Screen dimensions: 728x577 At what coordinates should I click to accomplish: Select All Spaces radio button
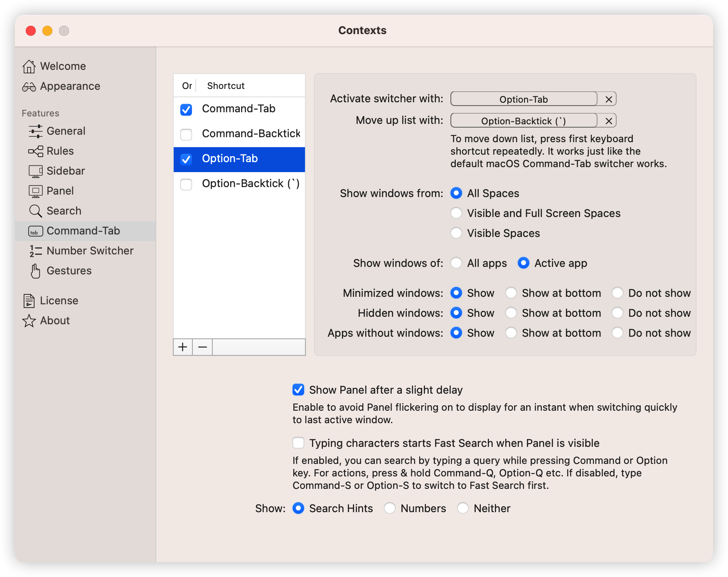(x=456, y=193)
